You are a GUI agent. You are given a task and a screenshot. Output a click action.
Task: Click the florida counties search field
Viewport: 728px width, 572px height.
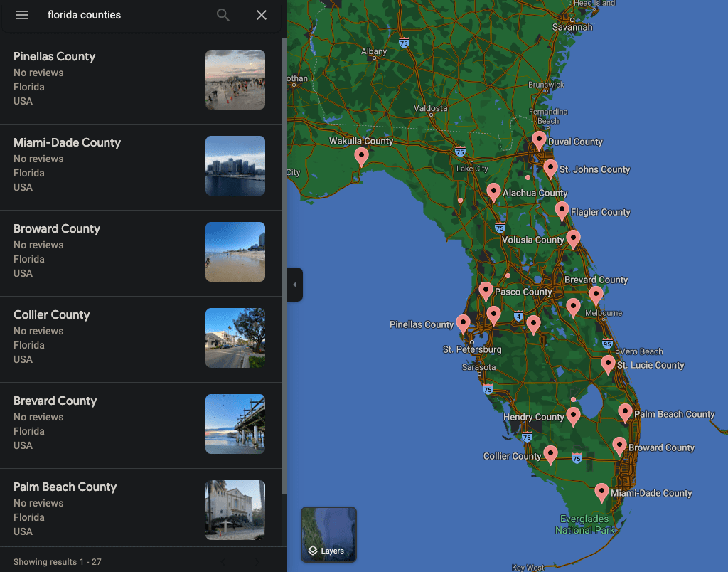128,15
